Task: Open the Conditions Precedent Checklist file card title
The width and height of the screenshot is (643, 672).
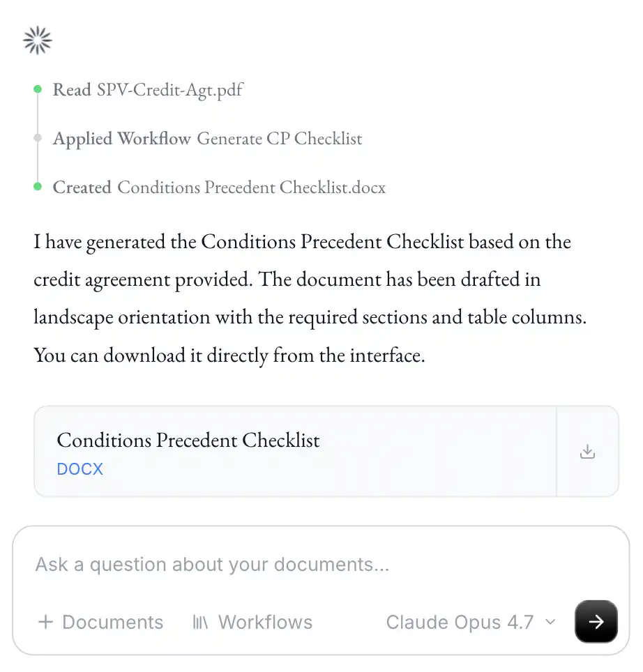Action: pyautogui.click(x=188, y=440)
